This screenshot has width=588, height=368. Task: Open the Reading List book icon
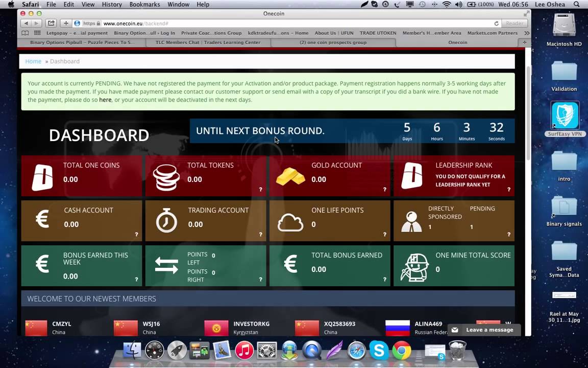(25, 33)
